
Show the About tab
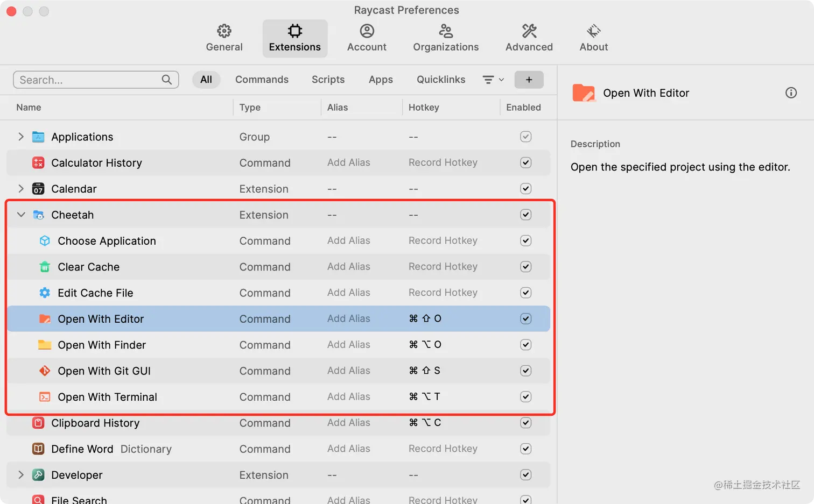pos(594,38)
